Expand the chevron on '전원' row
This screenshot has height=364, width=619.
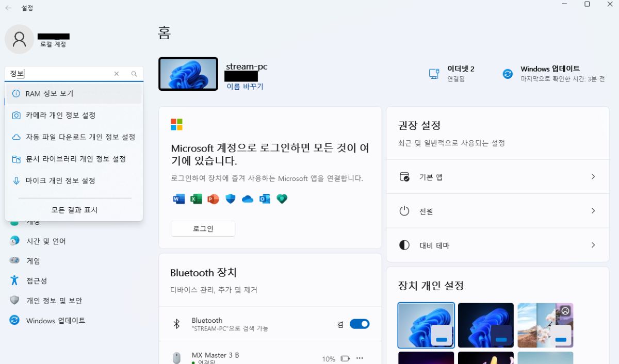[593, 211]
